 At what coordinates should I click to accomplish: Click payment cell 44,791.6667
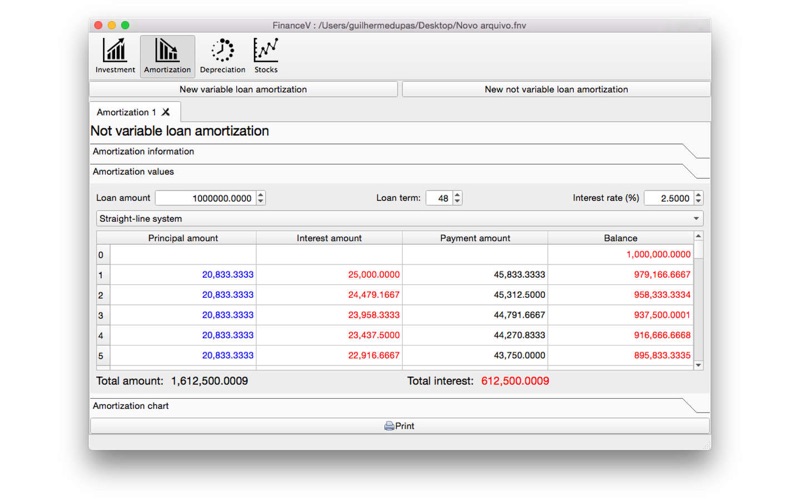475,315
